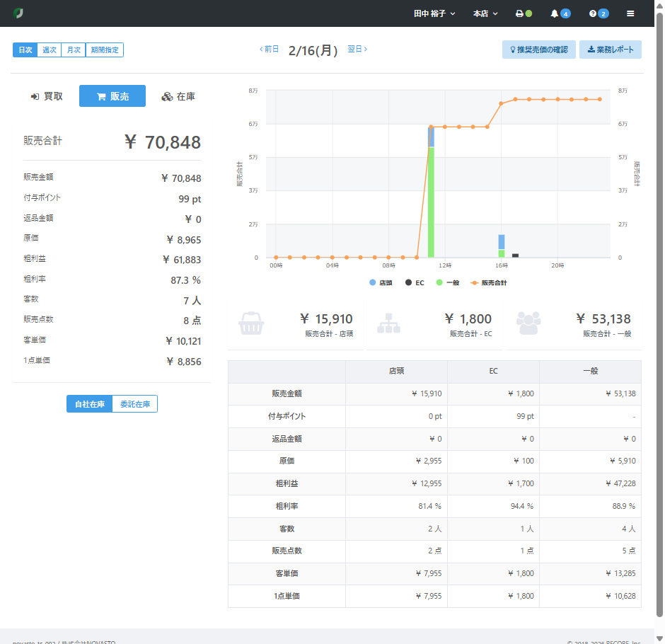Click the EC sitemap icon
This screenshot has height=644, width=665.
pyautogui.click(x=389, y=323)
